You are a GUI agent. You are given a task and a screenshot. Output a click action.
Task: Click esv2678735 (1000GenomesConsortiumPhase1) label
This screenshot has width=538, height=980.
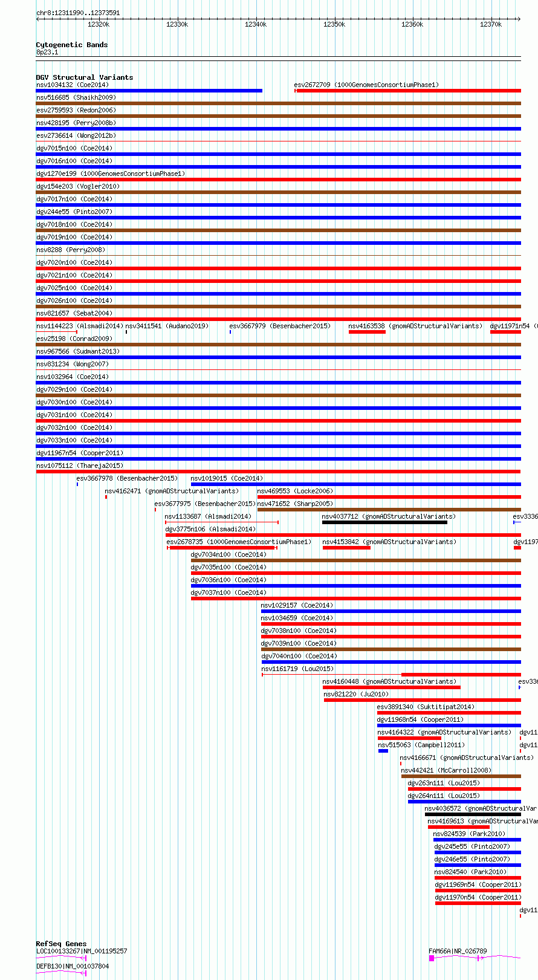239,542
